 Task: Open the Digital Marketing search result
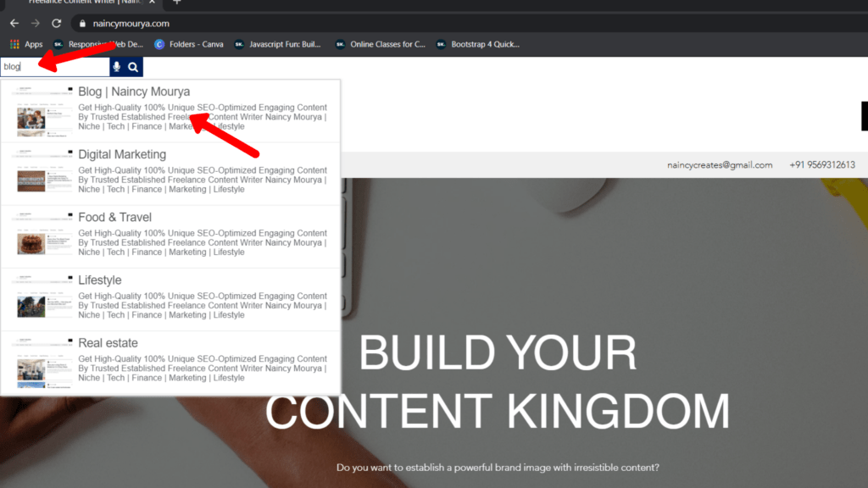click(121, 154)
